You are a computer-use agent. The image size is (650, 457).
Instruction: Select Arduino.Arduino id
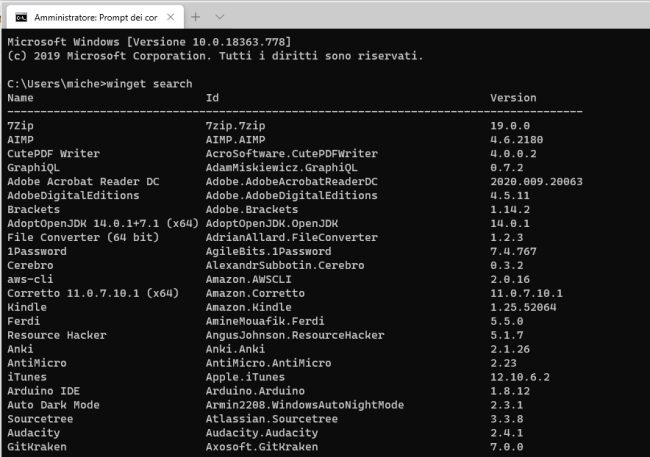255,391
